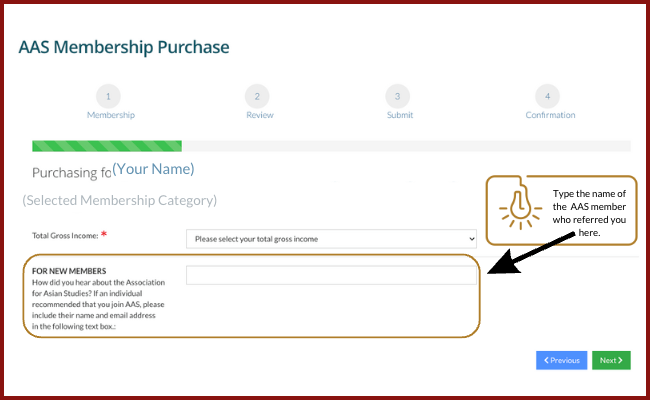Screen dimensions: 650x400
Task: Click the AAS Membership Purchase heading
Action: point(124,47)
